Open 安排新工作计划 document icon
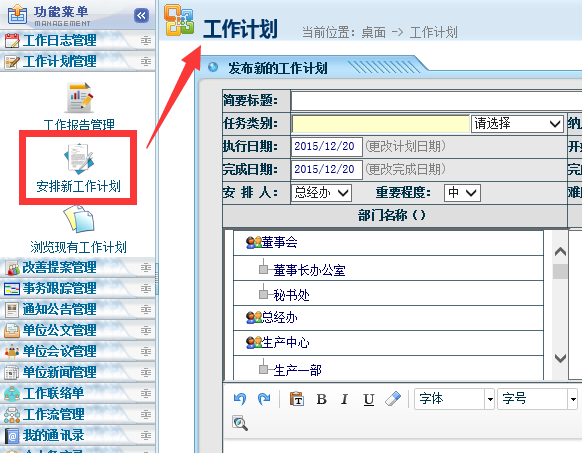582x453 pixels. coord(79,159)
